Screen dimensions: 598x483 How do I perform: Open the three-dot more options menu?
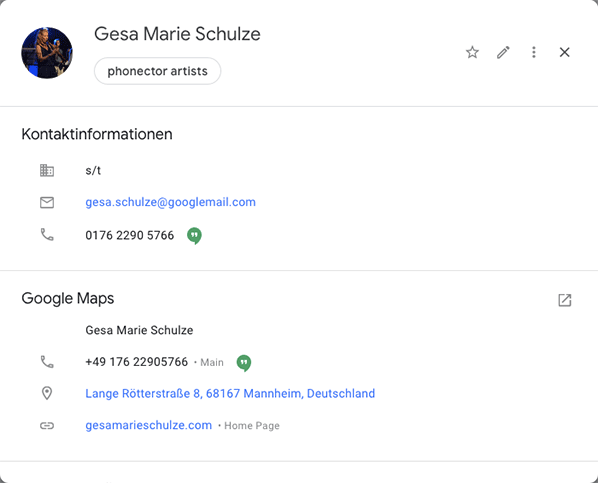tap(534, 52)
